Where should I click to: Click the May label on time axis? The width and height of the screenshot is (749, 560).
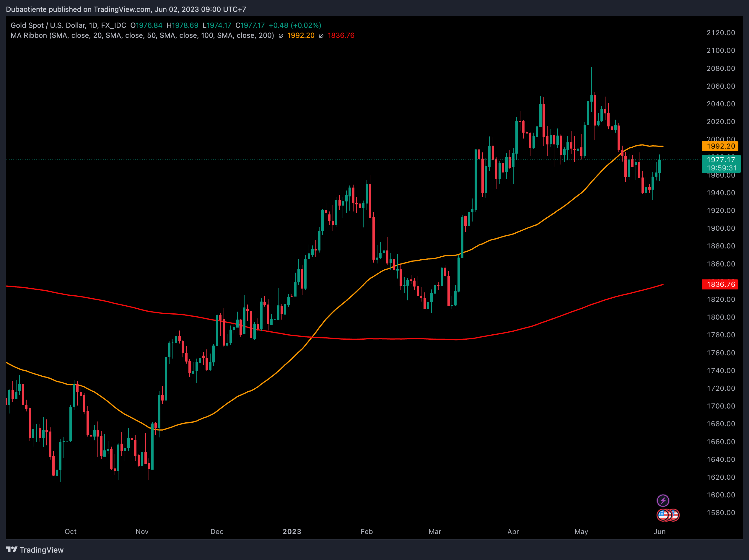[581, 532]
